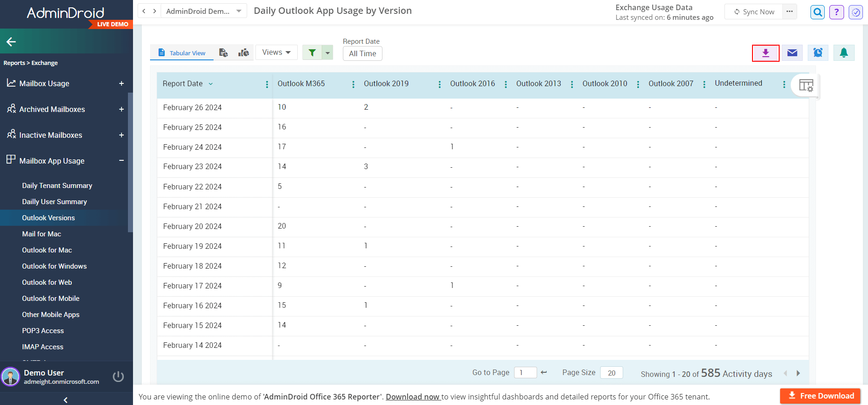Click the Sync Now button
This screenshot has width=868, height=405.
click(x=754, y=12)
